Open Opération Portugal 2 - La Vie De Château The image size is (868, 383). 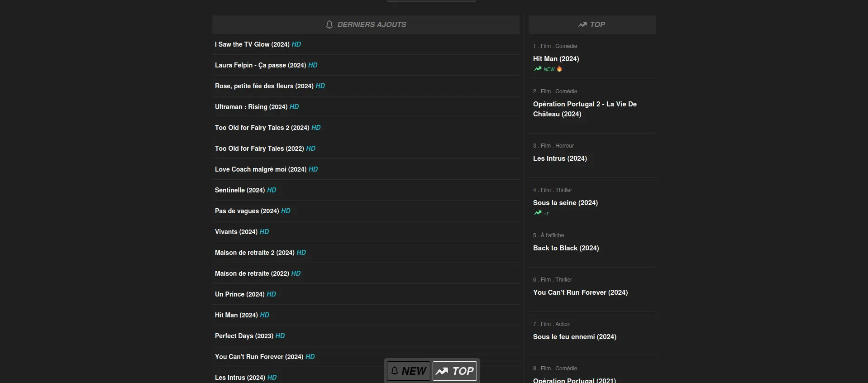[585, 109]
